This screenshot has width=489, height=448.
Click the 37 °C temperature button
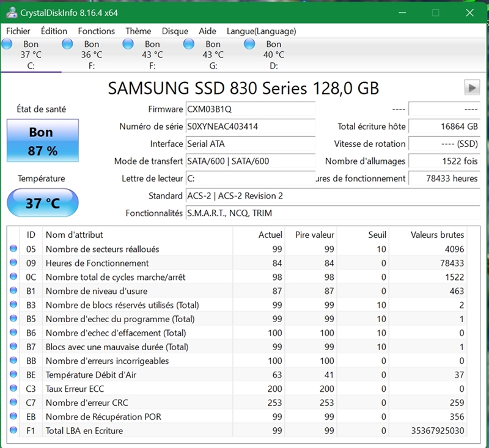click(43, 203)
